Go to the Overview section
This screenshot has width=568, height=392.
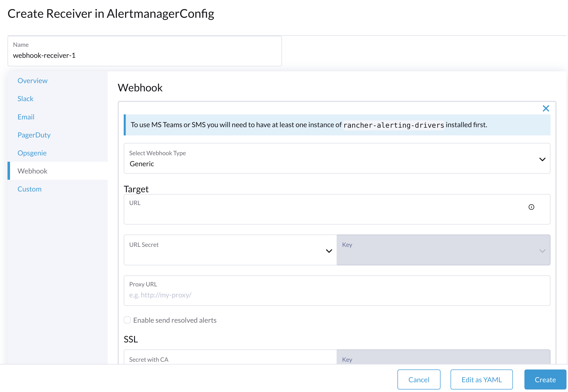[x=32, y=80]
